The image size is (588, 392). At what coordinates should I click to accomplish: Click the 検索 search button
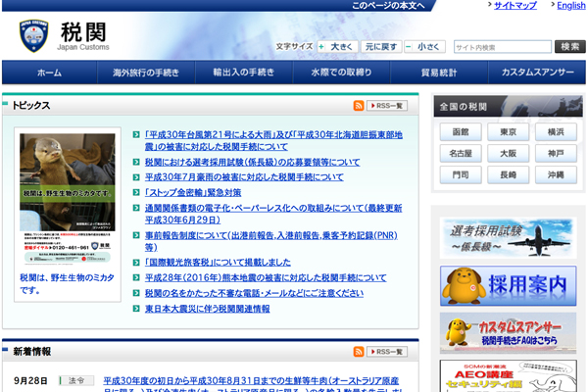[570, 46]
